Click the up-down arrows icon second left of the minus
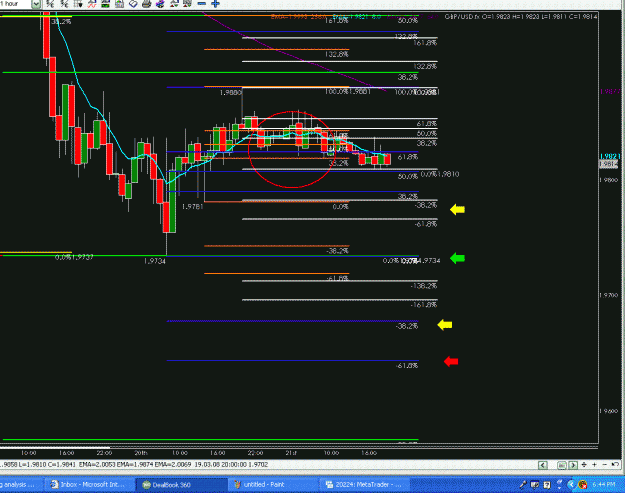Viewport: 625px width, 493px height. pyautogui.click(x=174, y=4)
